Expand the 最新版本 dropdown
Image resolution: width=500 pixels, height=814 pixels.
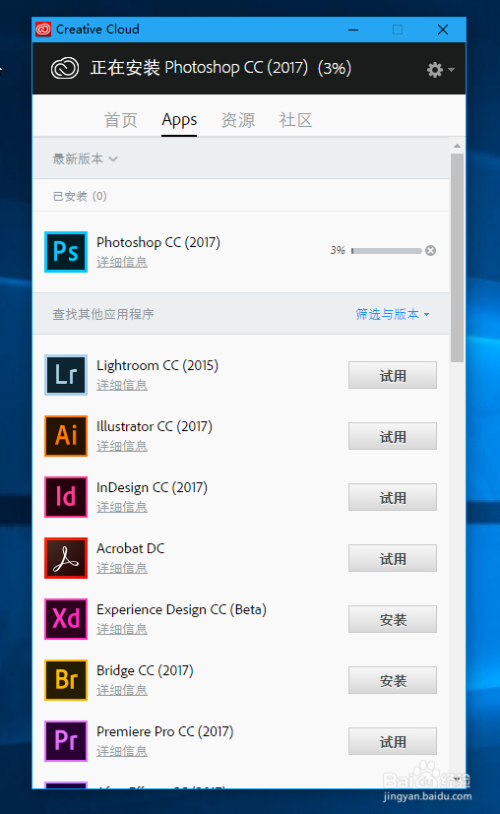tap(85, 158)
